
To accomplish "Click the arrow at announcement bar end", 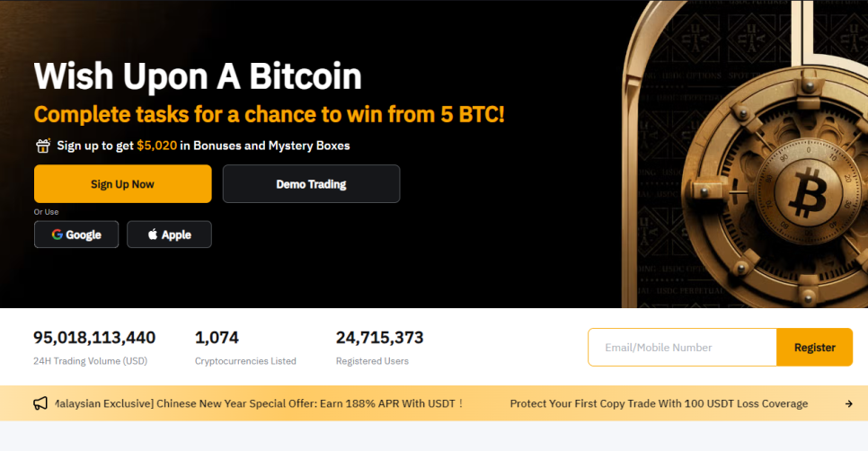I will 848,404.
